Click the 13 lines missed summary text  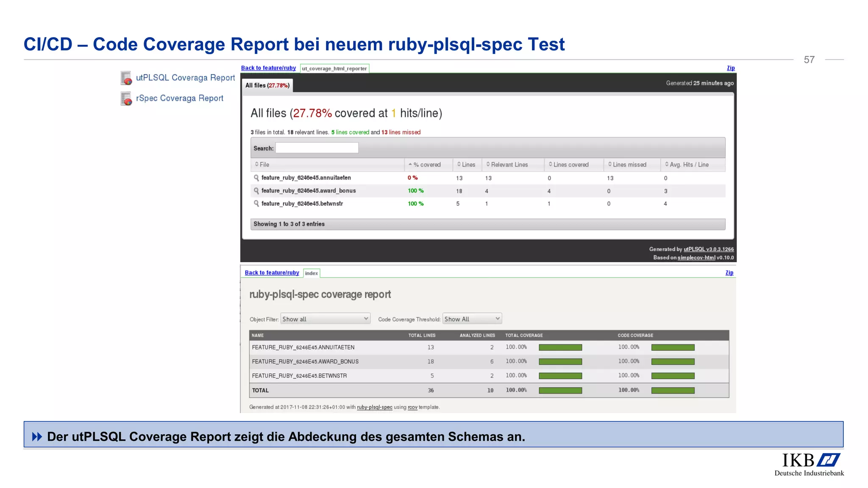tap(401, 133)
